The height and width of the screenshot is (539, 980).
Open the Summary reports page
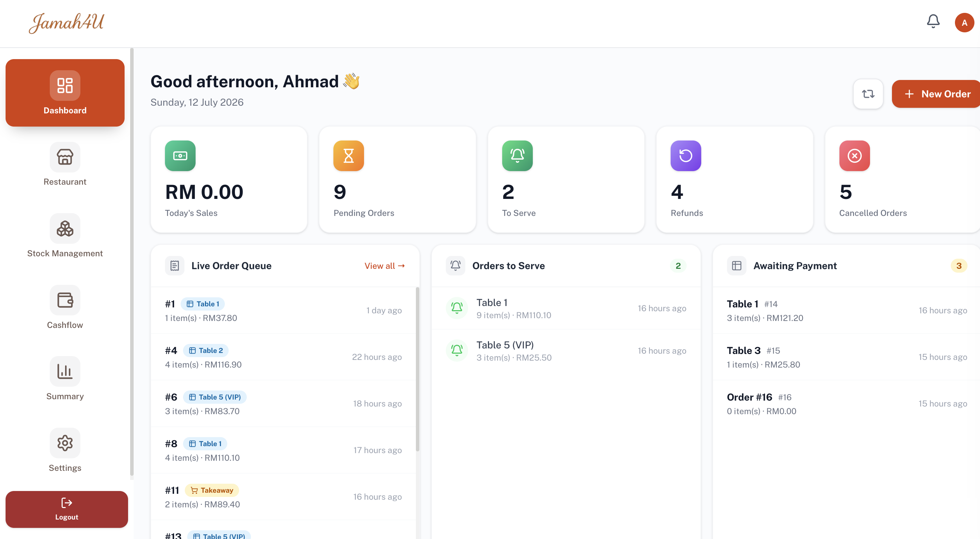(65, 379)
